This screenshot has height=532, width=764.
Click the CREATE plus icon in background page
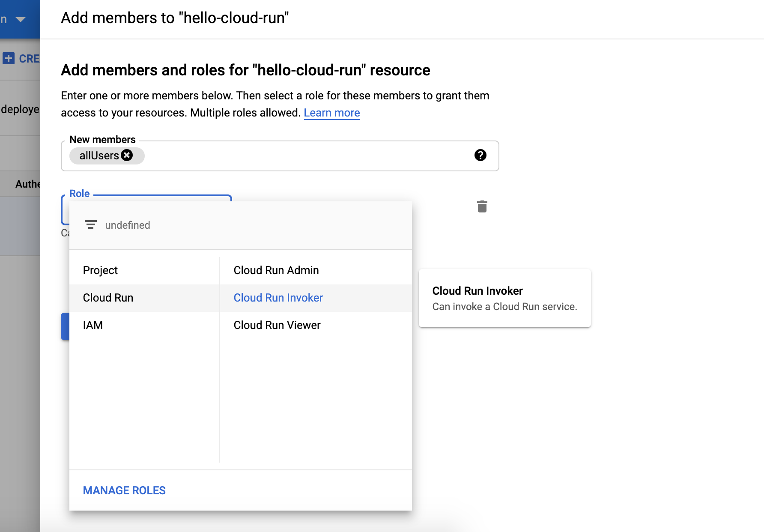coord(9,58)
